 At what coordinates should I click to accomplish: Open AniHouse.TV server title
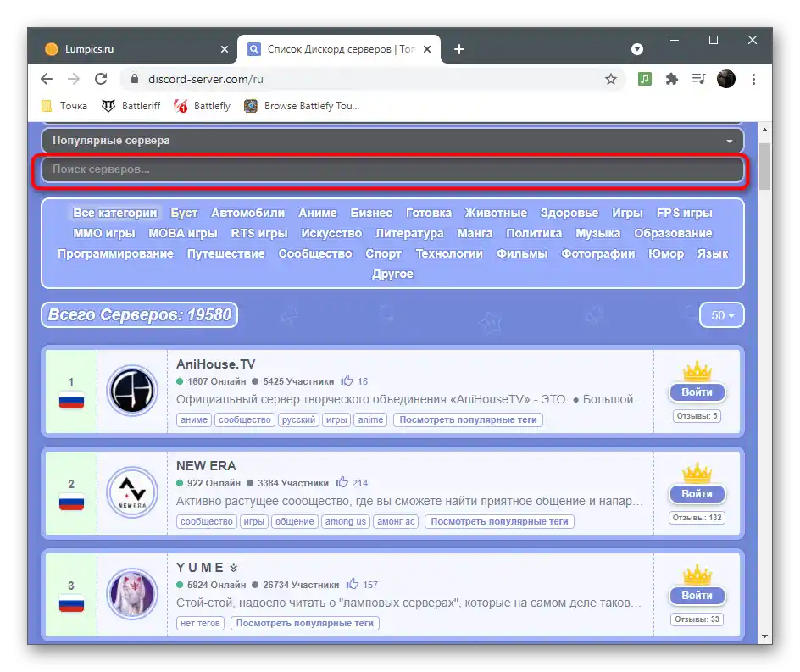pos(215,364)
